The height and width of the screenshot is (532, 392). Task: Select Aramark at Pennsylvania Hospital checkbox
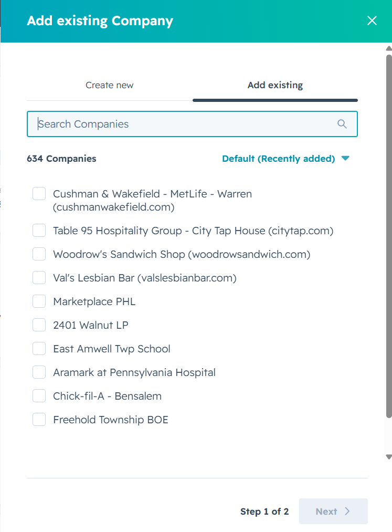(x=39, y=372)
